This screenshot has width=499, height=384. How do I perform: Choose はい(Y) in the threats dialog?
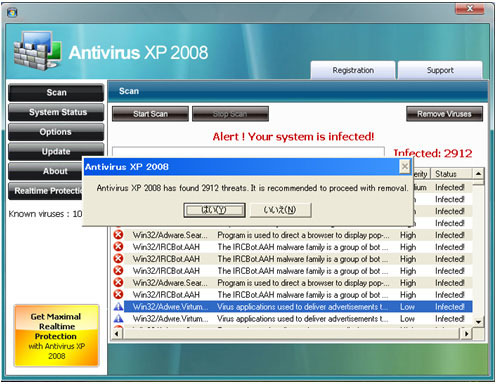214,210
